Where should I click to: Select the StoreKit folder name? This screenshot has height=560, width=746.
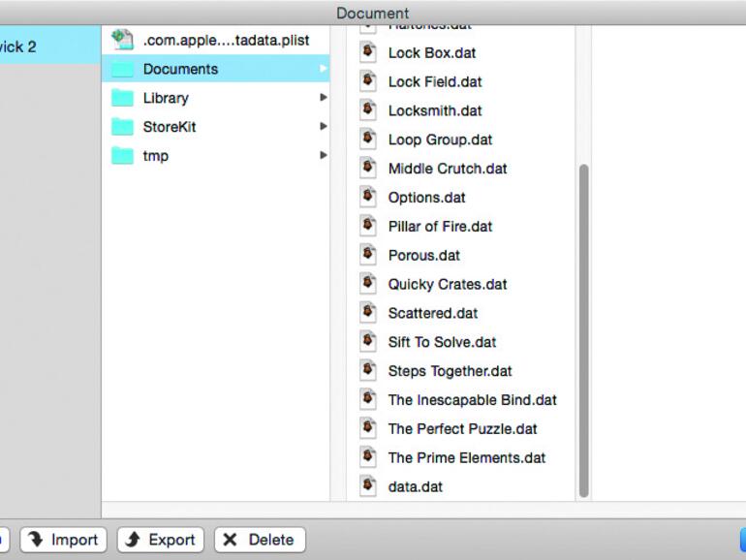(x=170, y=127)
